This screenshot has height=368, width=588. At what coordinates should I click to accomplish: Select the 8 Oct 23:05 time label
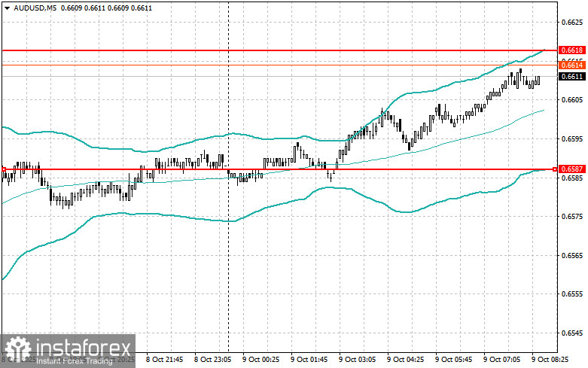212,360
